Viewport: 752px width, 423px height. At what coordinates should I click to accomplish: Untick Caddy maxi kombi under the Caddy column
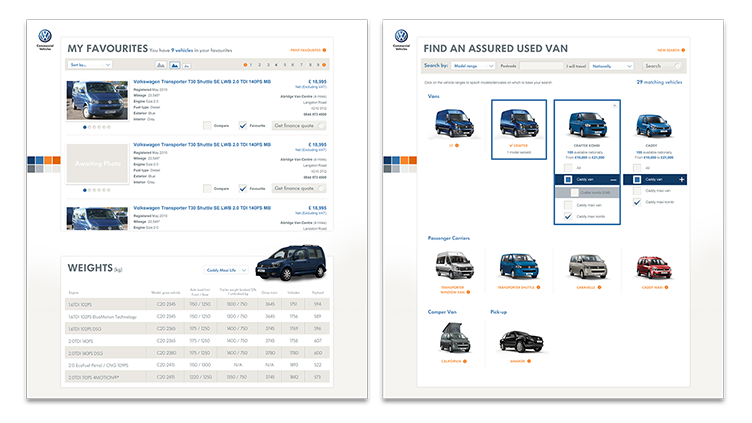point(637,202)
